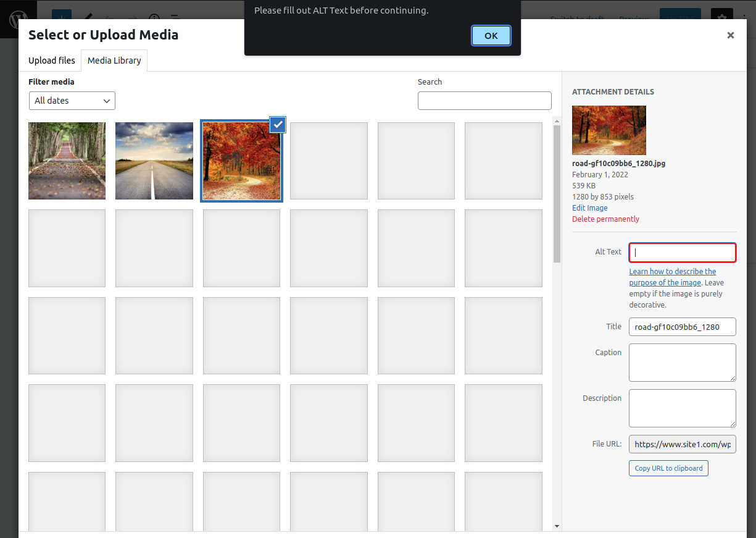Click the media grid vertical scrollbar
Viewport: 756px width, 538px height.
coord(557,194)
